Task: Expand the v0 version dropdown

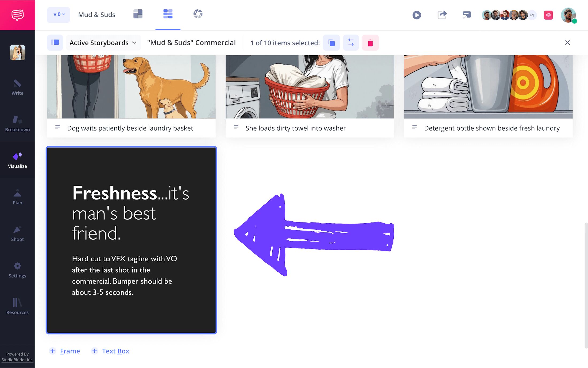Action: tap(59, 15)
